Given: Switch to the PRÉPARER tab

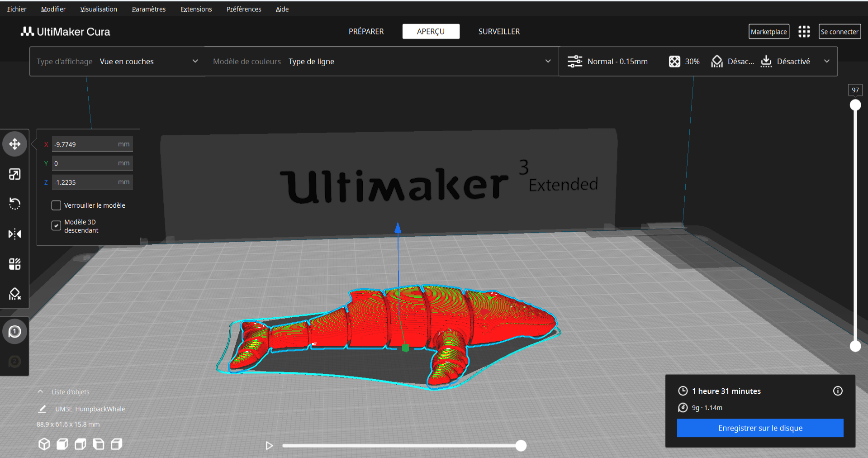Looking at the screenshot, I should (366, 32).
